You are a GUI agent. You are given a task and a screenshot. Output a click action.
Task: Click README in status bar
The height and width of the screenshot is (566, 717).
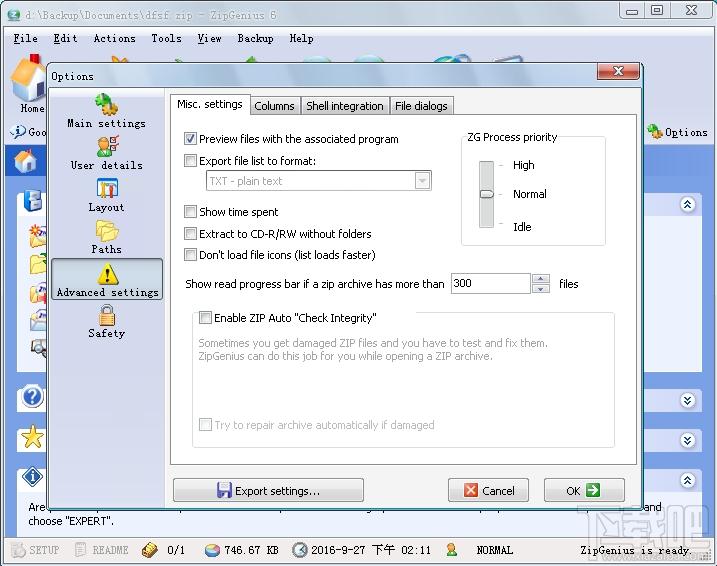101,550
